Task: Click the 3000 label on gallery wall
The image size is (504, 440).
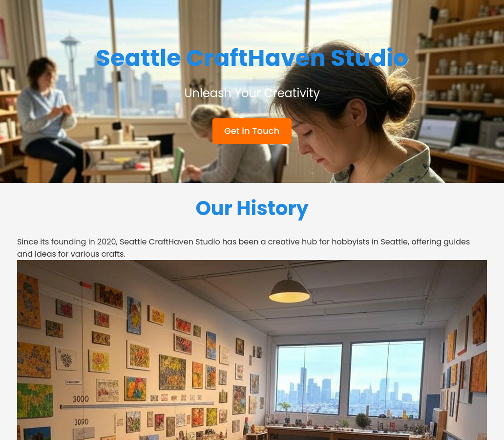Action: tap(81, 399)
